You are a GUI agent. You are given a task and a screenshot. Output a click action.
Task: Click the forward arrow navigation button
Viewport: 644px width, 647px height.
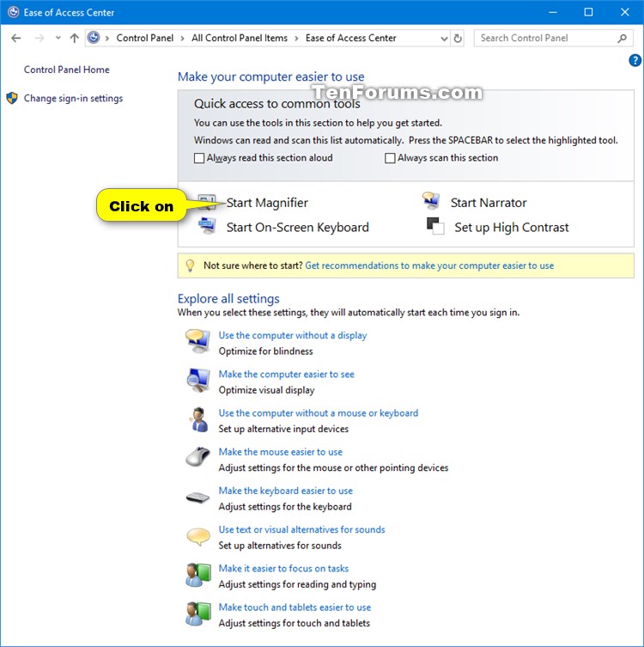click(x=39, y=38)
